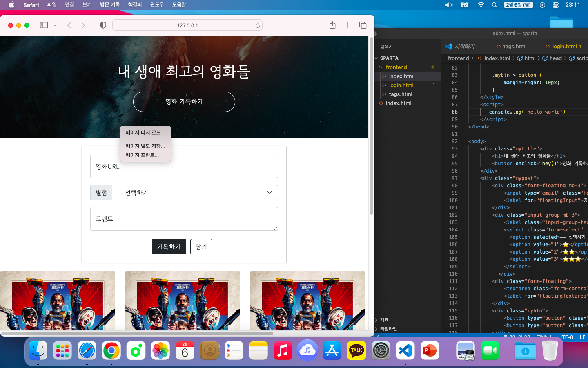Screen dimensions: 588x368
Task: Go forward in Safari history
Action: pyautogui.click(x=83, y=25)
